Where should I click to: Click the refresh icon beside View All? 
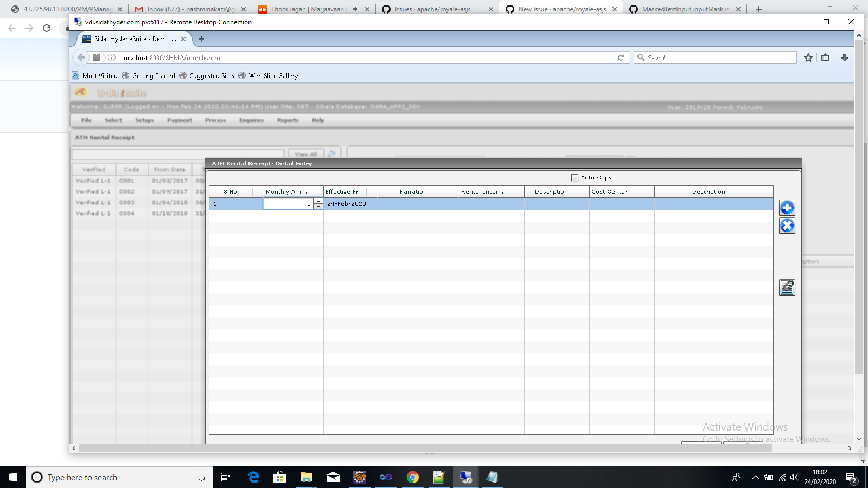click(331, 154)
